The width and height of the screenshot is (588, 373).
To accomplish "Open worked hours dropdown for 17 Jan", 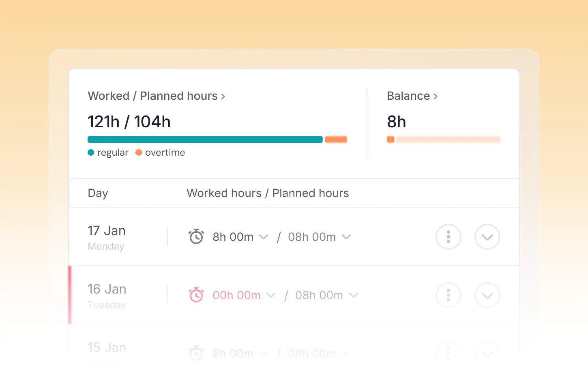I will pos(264,237).
